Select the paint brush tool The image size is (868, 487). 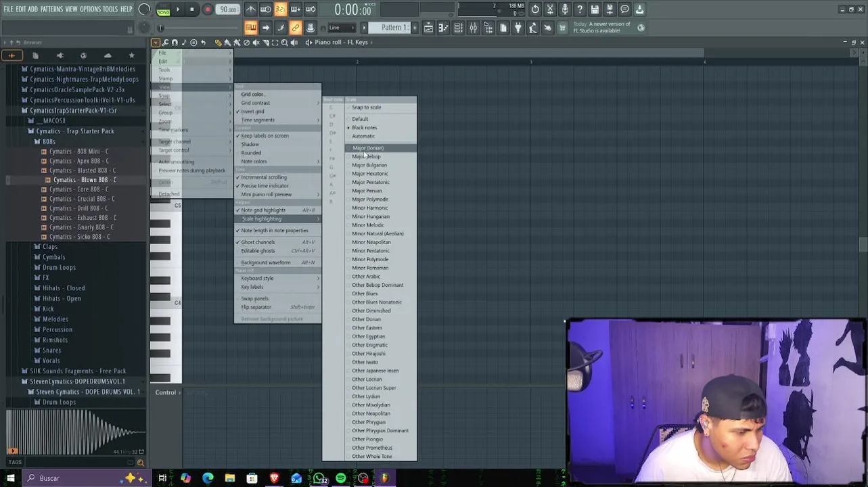(x=227, y=43)
